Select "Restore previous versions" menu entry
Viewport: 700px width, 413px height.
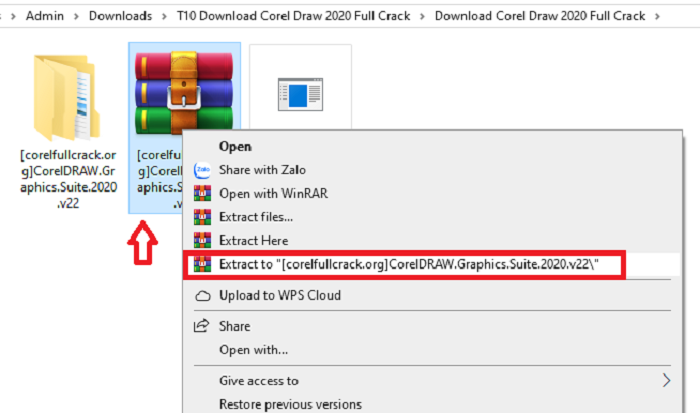[290, 404]
